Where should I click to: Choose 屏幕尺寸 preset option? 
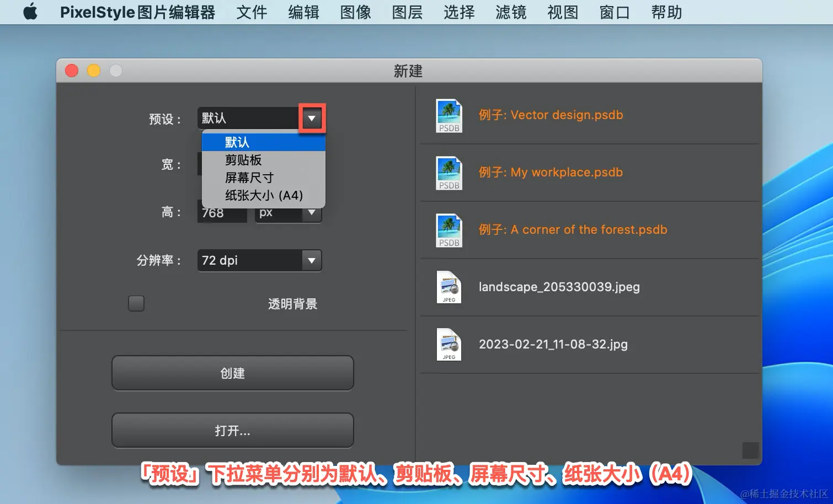point(264,178)
